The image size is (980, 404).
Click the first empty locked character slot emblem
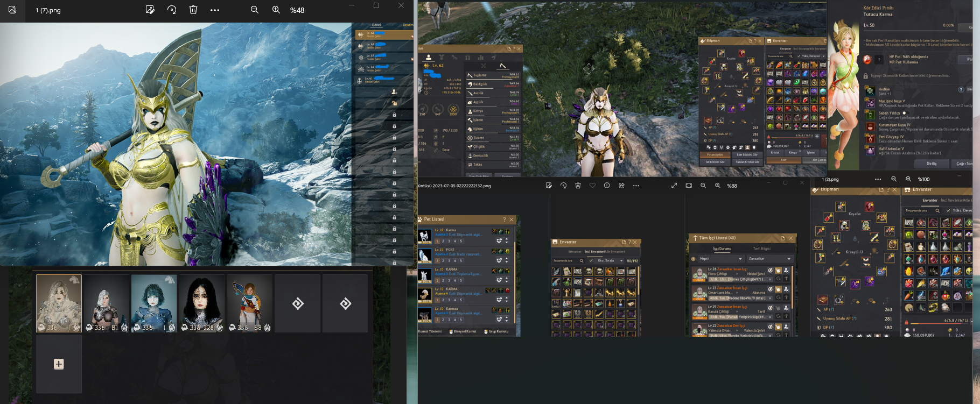[298, 304]
